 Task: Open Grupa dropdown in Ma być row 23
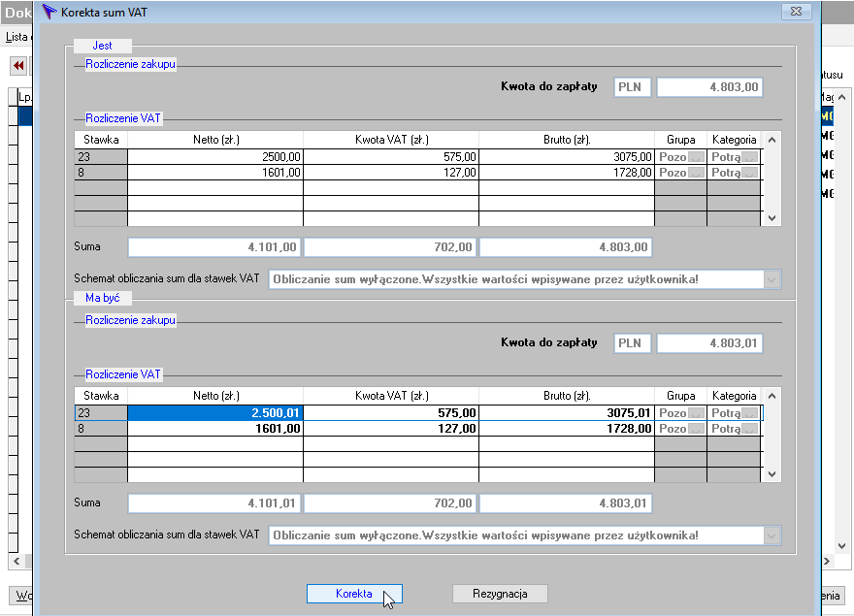(696, 413)
